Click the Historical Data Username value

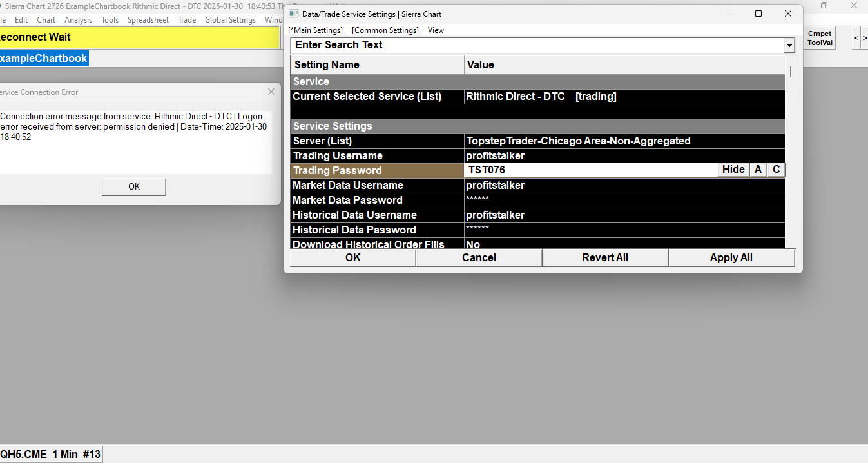point(624,215)
